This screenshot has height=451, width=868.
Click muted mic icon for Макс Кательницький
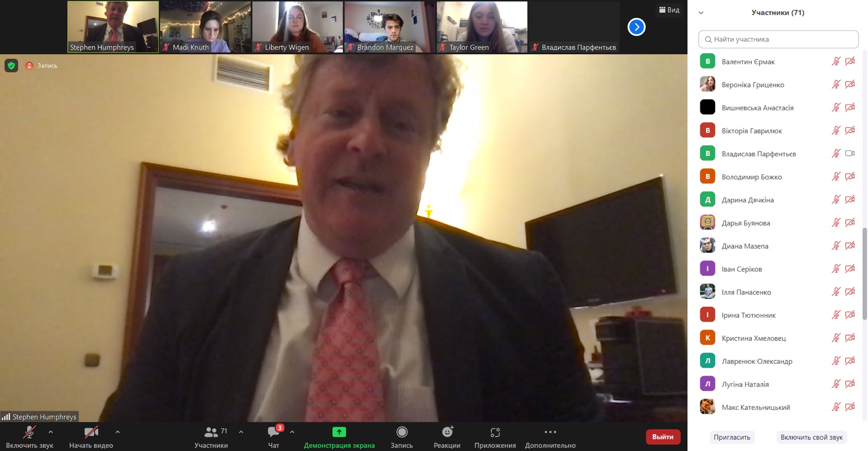click(x=836, y=407)
